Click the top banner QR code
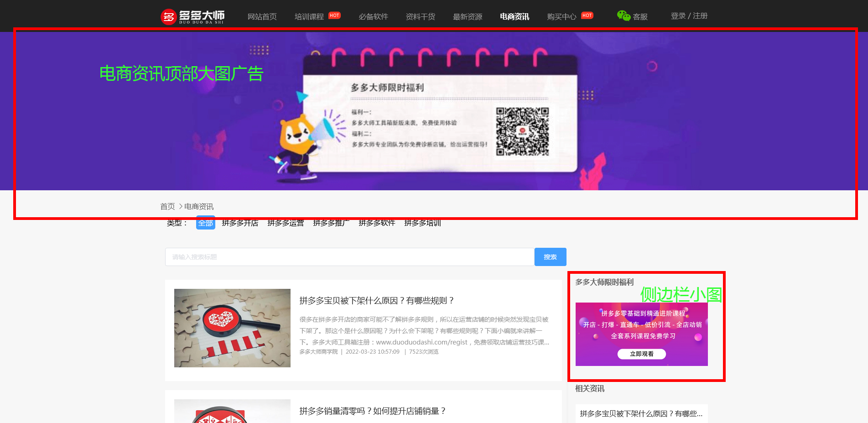Viewport: 868px width, 423px height. pyautogui.click(x=522, y=131)
